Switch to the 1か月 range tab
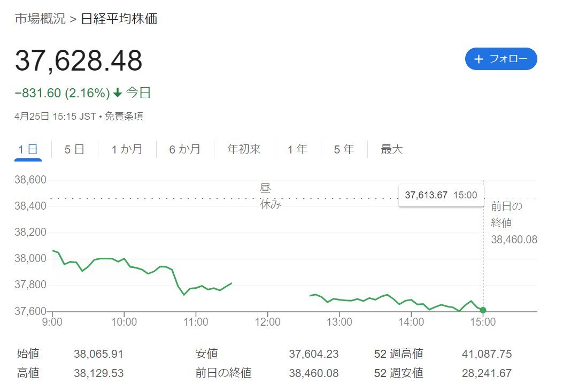This screenshot has width=563, height=392. (127, 149)
